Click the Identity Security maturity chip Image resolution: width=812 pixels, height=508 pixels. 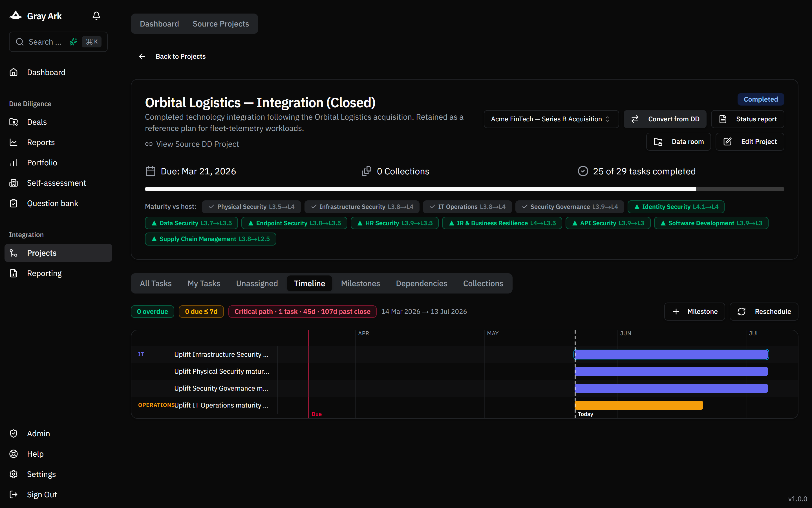point(676,207)
